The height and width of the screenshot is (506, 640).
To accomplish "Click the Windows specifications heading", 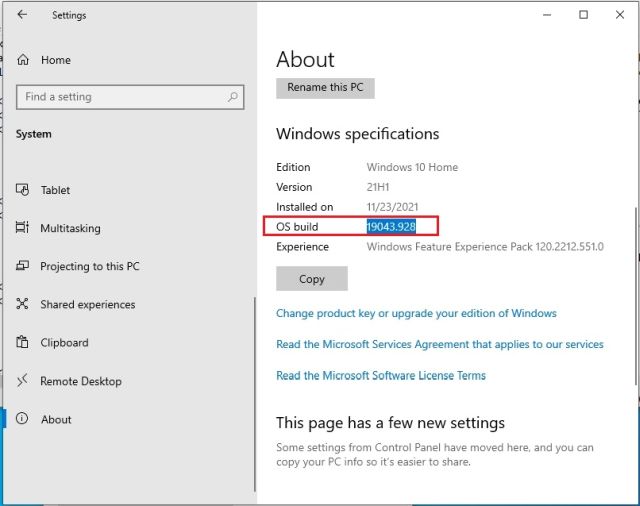I will (358, 134).
